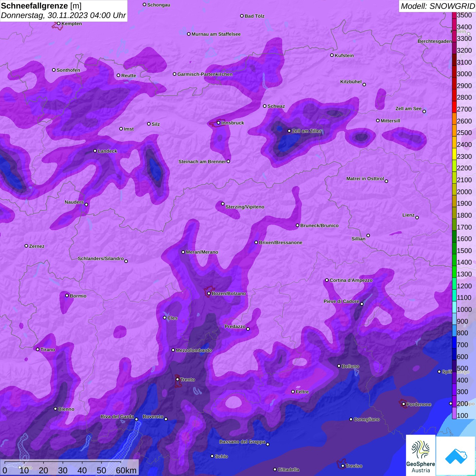Click the "Meran/Merano" label
The height and width of the screenshot is (476, 476).
point(202,252)
